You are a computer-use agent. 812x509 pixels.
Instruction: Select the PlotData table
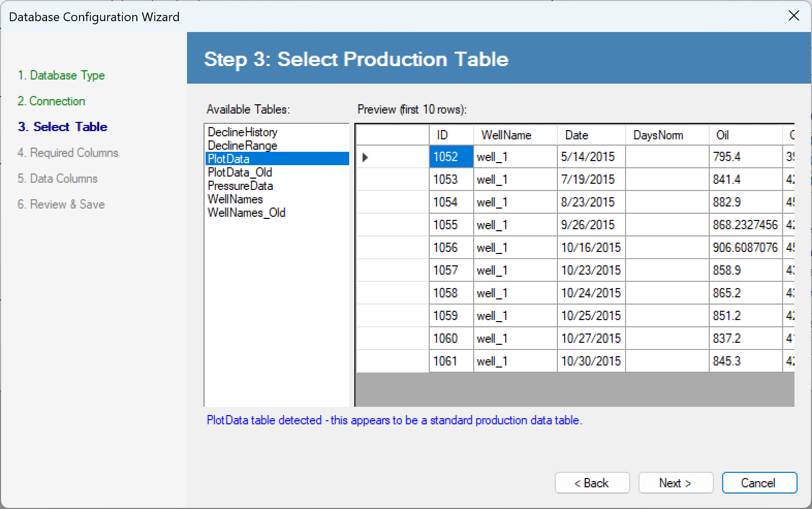277,159
